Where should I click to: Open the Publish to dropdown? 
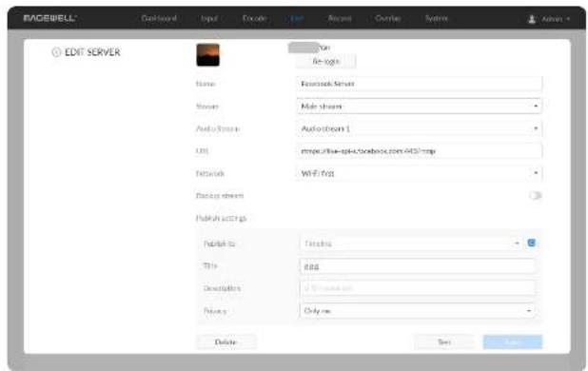pyautogui.click(x=411, y=244)
